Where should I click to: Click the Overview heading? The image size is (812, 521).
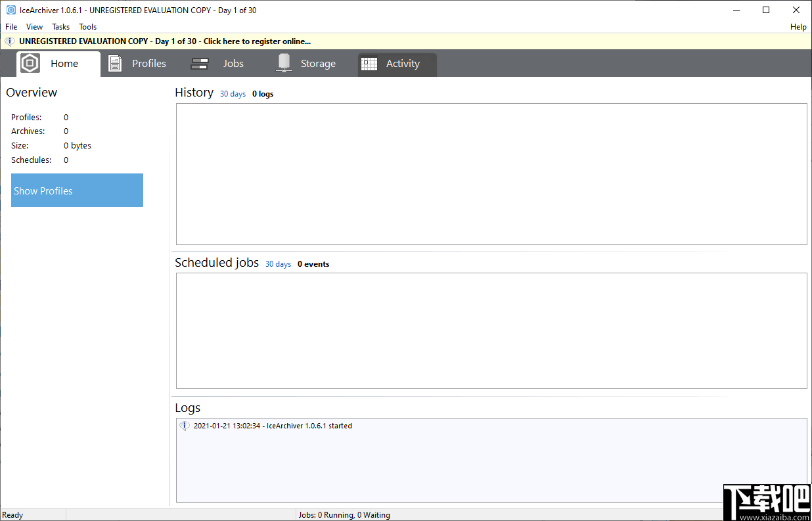pos(32,93)
